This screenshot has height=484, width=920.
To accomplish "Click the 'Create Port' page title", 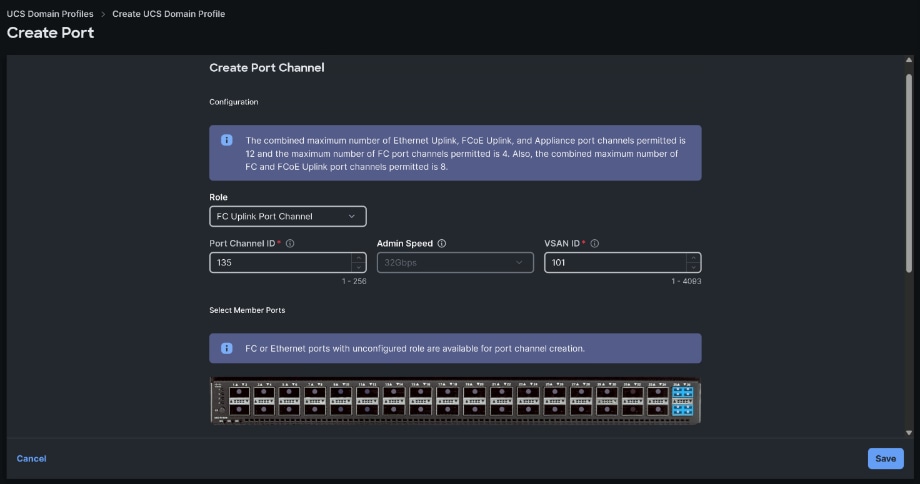I will pos(50,33).
